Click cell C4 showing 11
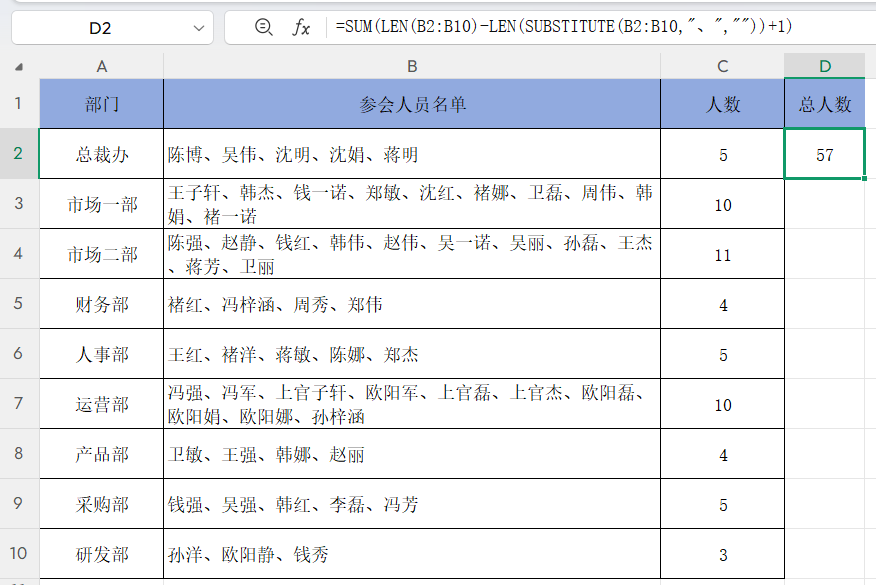The height and width of the screenshot is (585, 876). point(722,254)
